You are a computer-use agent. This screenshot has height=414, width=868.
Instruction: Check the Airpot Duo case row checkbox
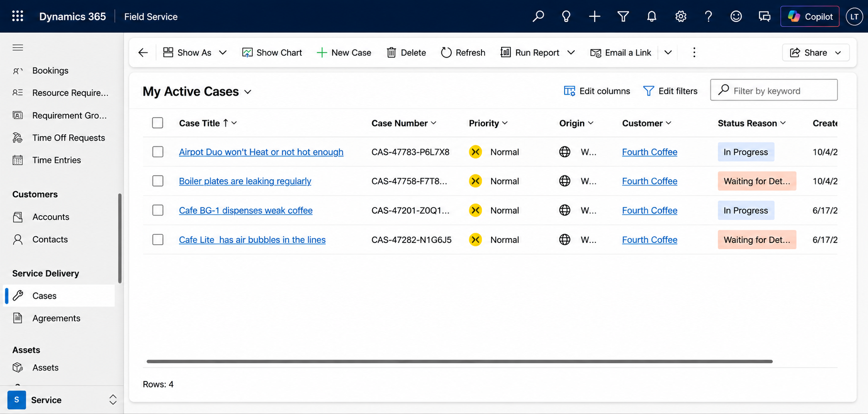tap(158, 152)
